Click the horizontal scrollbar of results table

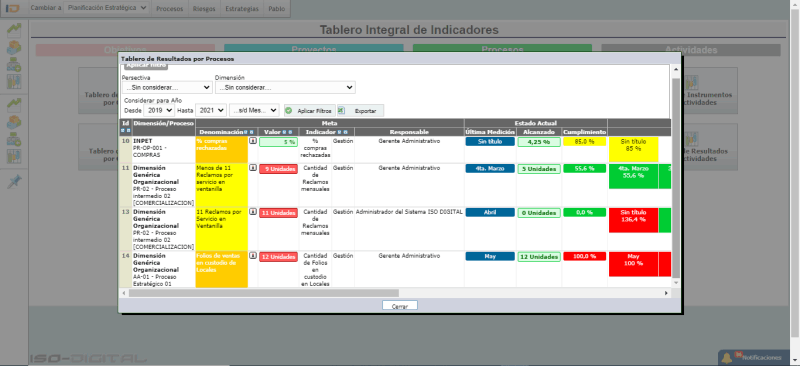[x=264, y=293]
